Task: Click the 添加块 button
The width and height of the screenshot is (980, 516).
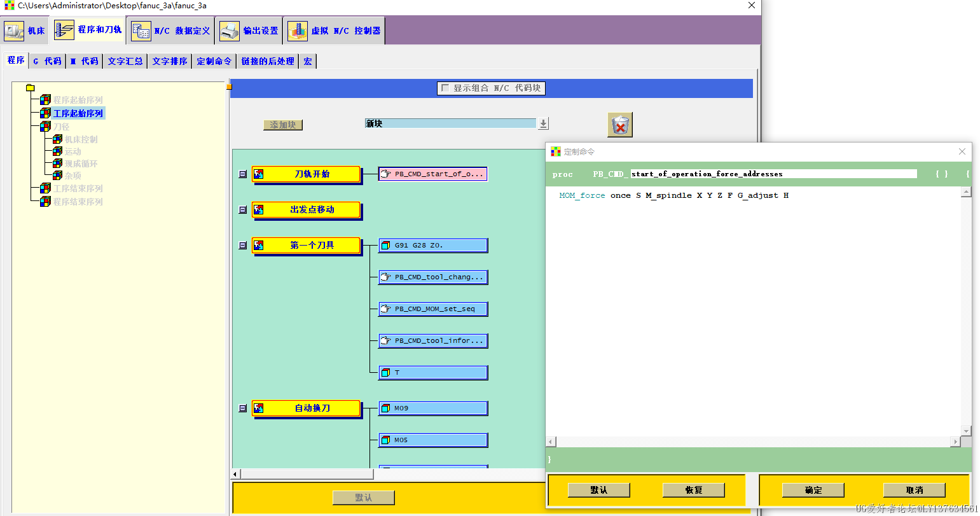Action: (x=283, y=125)
